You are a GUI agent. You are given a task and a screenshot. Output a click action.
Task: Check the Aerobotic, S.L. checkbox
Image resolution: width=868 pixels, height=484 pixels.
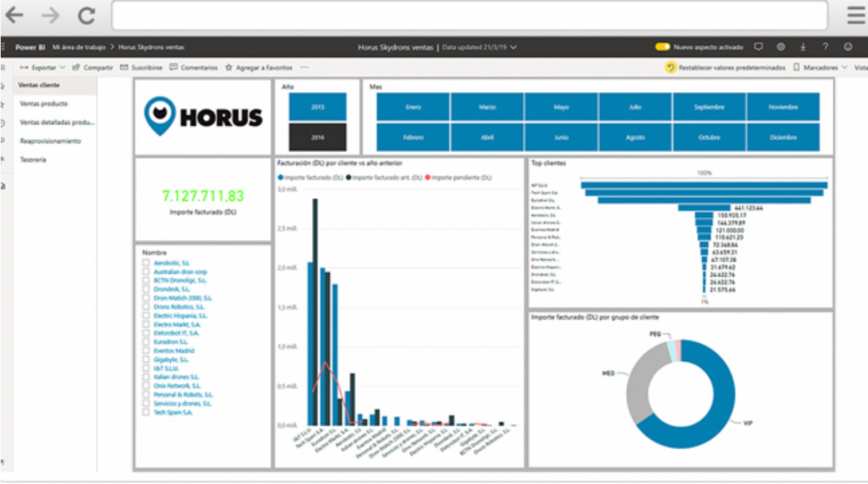[147, 262]
